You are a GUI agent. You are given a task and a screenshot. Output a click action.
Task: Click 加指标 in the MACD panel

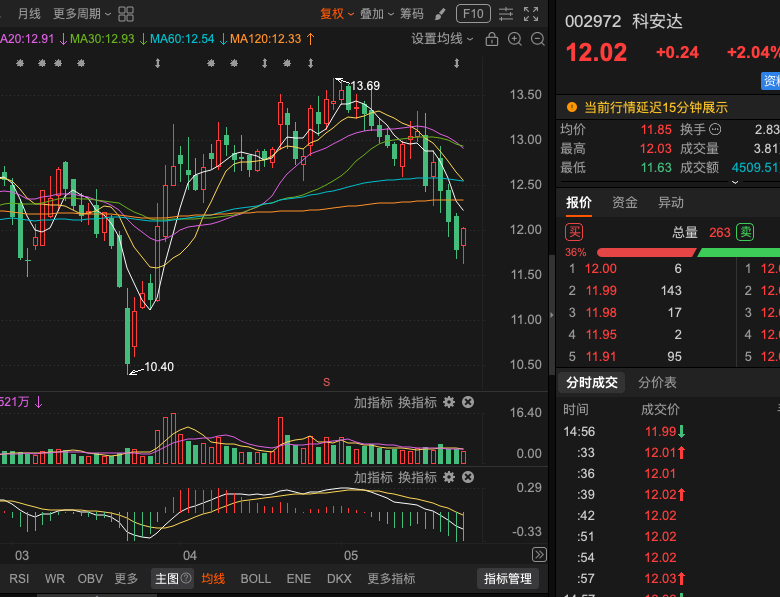(373, 477)
